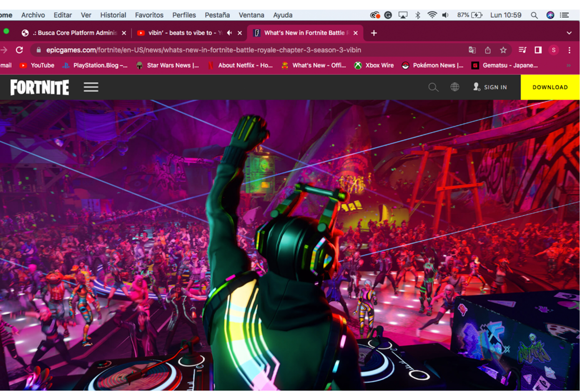The height and width of the screenshot is (392, 588).
Task: Open the Favoritos menu
Action: [x=149, y=15]
